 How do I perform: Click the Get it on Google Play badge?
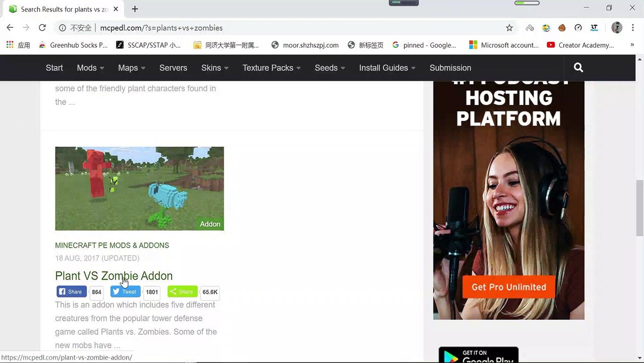pos(478,354)
